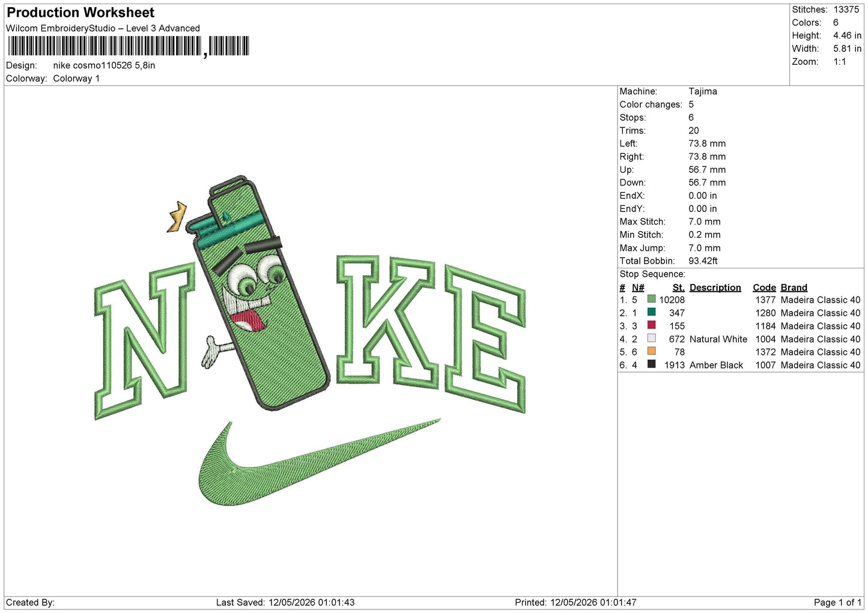Click stitch count 155 in row 3
The height and width of the screenshot is (613, 868).
[677, 327]
